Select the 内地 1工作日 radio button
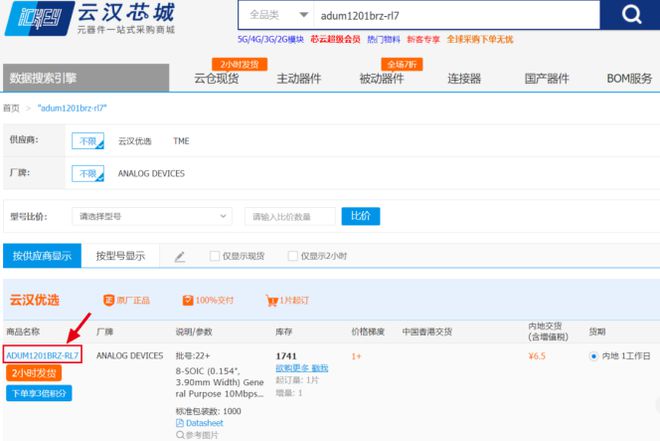660x441 pixels. click(x=593, y=356)
